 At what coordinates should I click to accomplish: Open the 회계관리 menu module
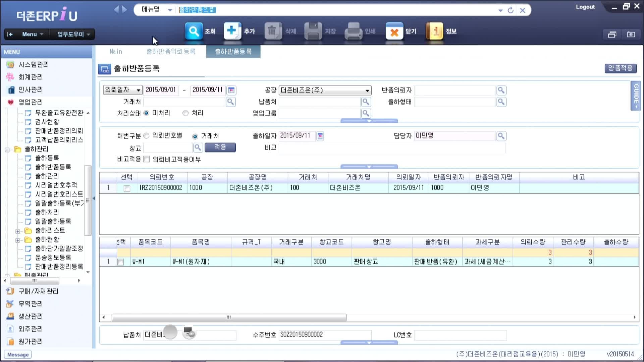click(x=31, y=77)
